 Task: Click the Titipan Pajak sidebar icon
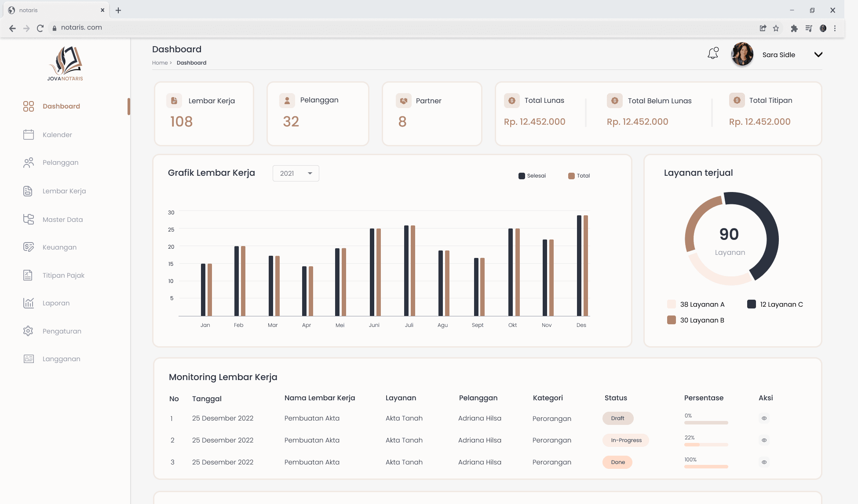coord(28,275)
